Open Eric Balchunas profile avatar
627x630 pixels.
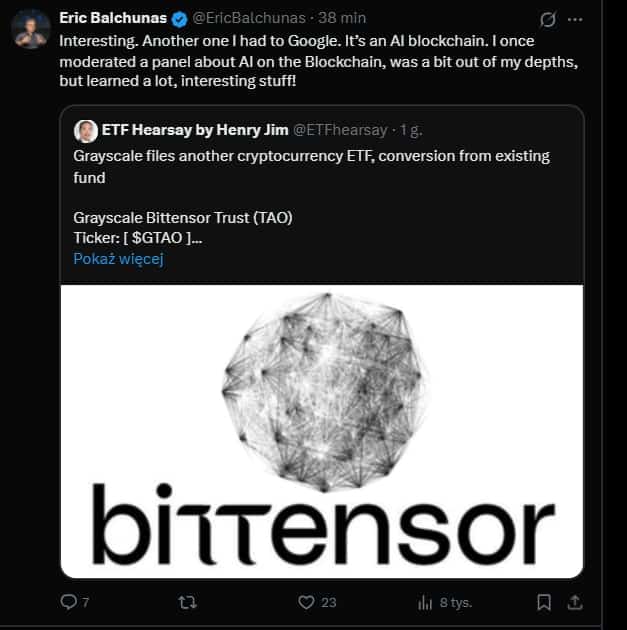pos(31,28)
